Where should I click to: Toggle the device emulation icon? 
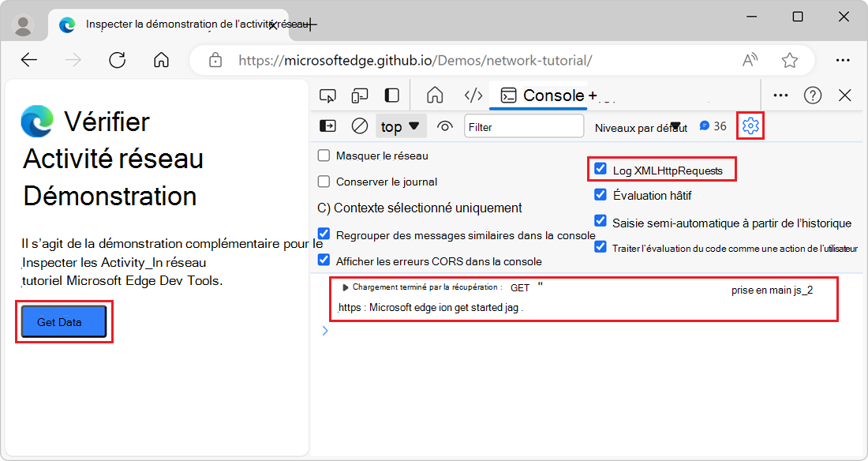360,94
